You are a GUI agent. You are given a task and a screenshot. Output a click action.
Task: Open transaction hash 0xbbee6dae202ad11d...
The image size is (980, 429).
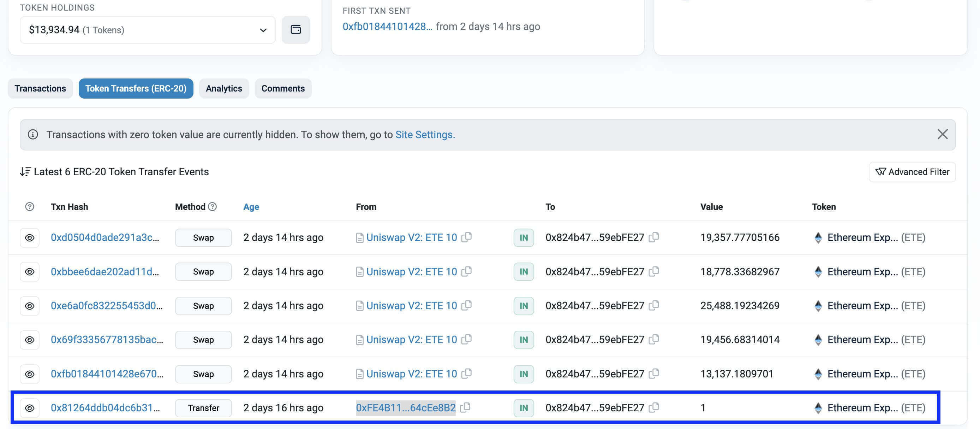[105, 272]
